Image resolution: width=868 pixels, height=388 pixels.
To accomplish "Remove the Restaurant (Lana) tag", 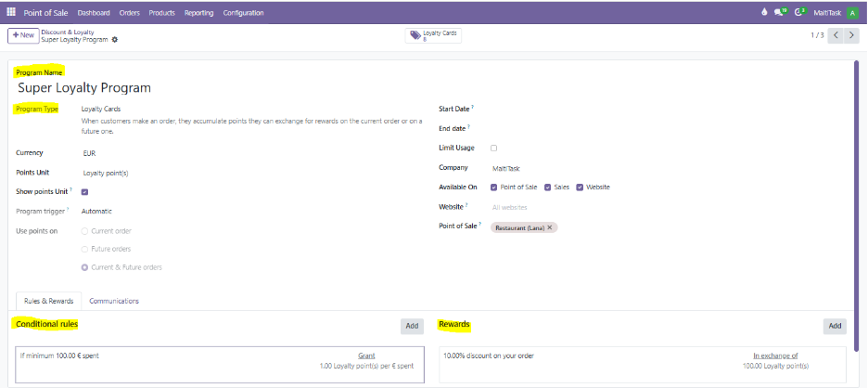I will (x=550, y=227).
